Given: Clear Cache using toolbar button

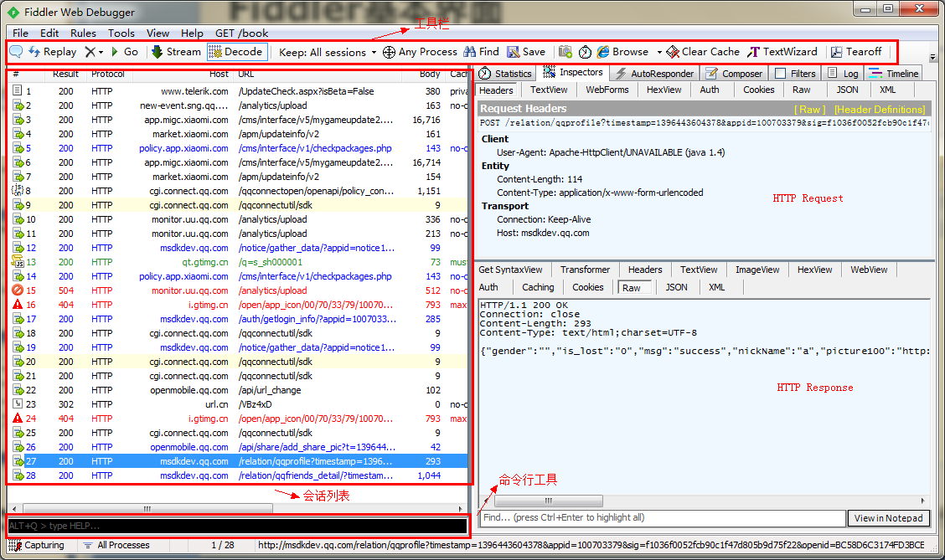Looking at the screenshot, I should tap(703, 52).
